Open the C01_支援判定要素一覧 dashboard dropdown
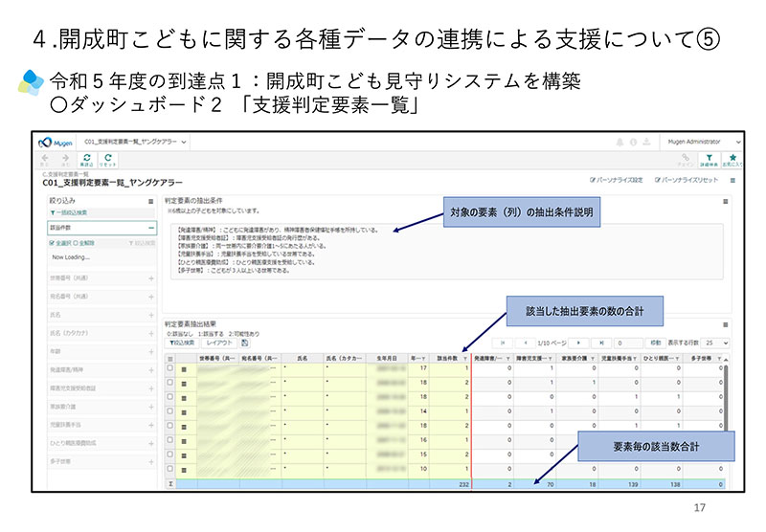 (135, 142)
